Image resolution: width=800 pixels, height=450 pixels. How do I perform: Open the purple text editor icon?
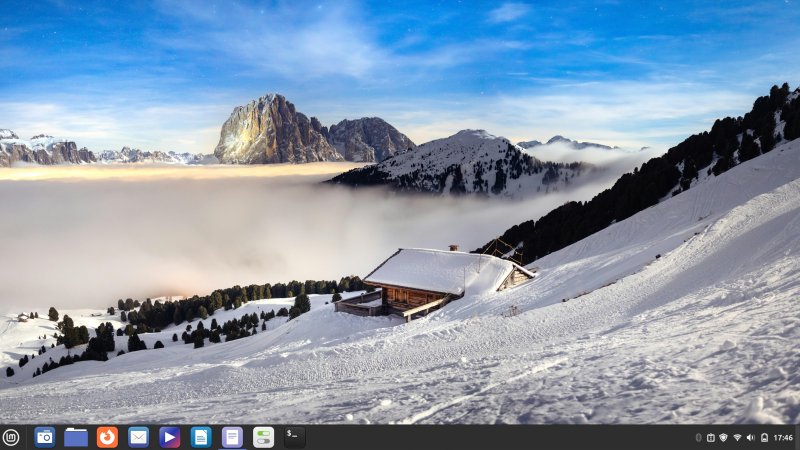point(232,437)
